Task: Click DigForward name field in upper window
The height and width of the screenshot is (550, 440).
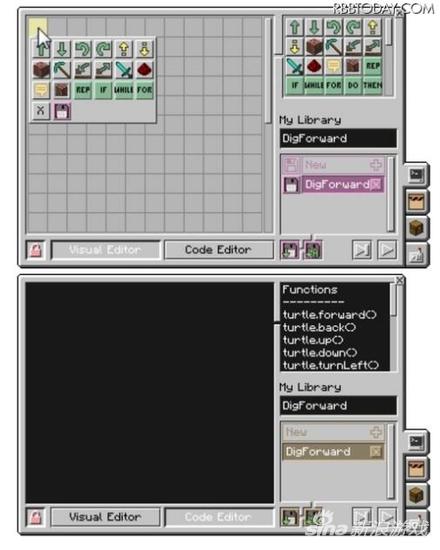Action: click(x=338, y=138)
